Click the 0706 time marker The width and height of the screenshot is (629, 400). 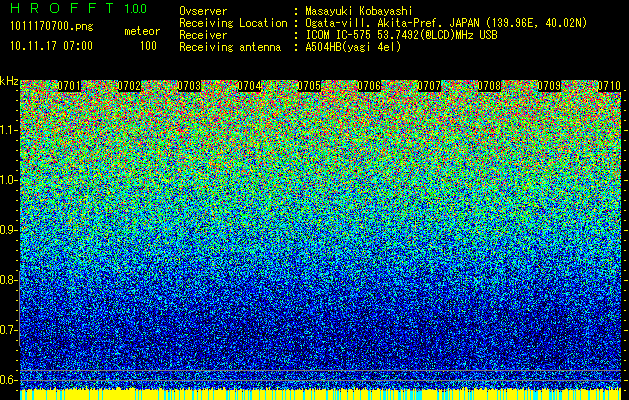(x=369, y=86)
